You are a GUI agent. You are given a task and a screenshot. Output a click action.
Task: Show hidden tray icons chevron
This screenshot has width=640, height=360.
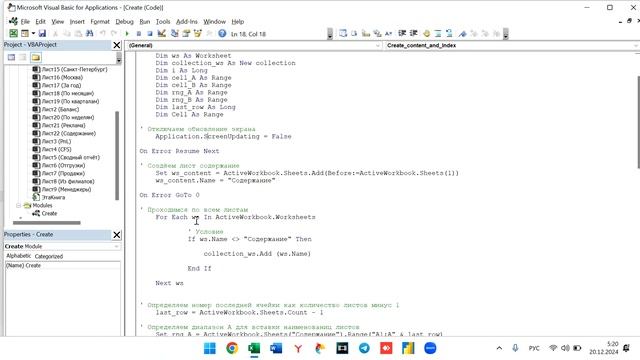pyautogui.click(x=499, y=348)
